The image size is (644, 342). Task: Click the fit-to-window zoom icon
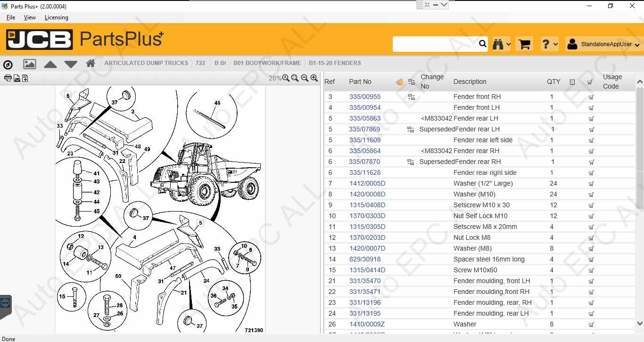coord(295,78)
